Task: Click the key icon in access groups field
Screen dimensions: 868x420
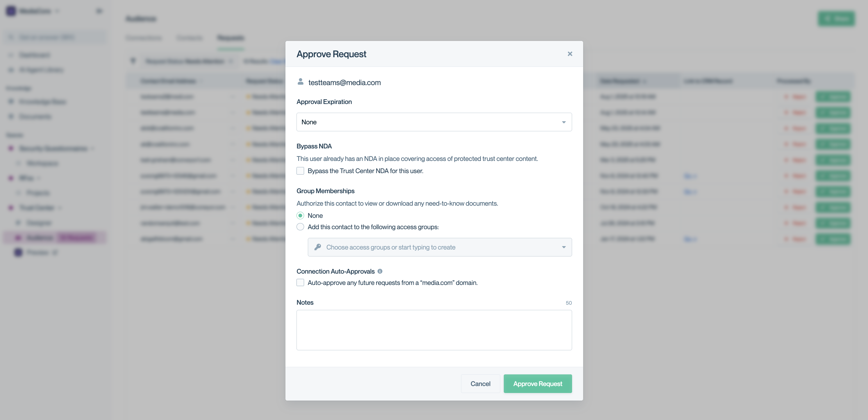Action: coord(317,247)
